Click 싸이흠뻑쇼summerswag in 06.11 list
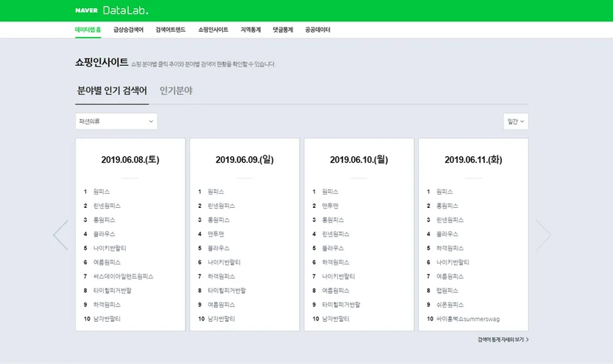The width and height of the screenshot is (613, 364). 468,319
